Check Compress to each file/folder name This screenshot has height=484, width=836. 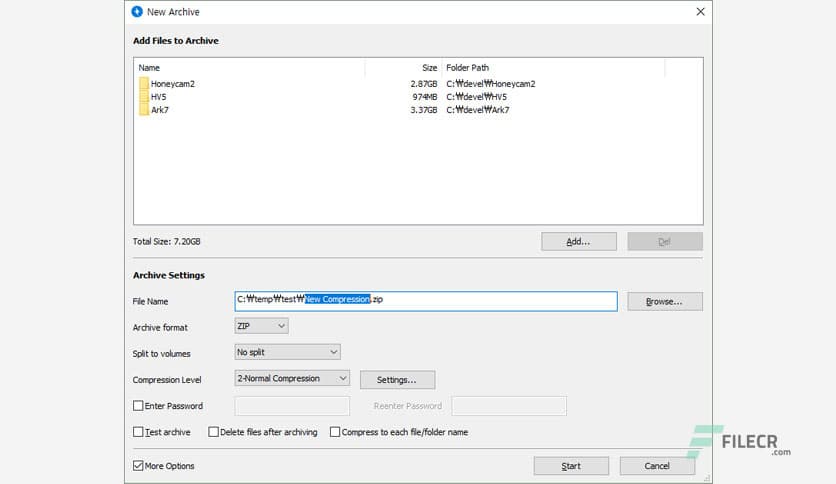point(335,432)
